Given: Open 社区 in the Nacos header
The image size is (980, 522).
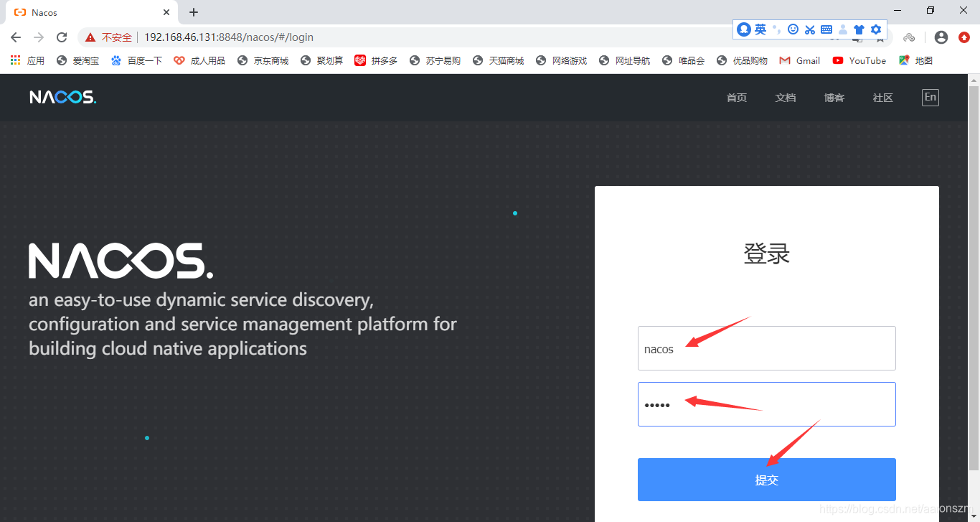Looking at the screenshot, I should click(883, 98).
